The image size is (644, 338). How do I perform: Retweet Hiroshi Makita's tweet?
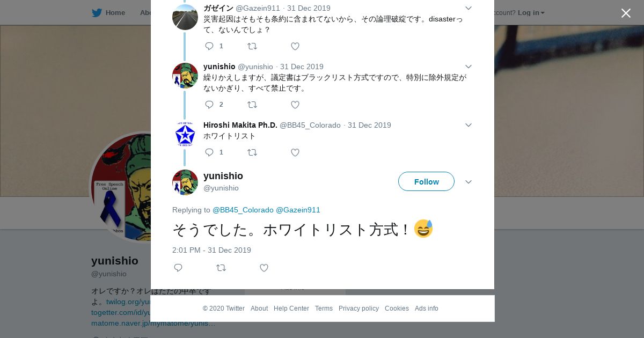pos(252,152)
